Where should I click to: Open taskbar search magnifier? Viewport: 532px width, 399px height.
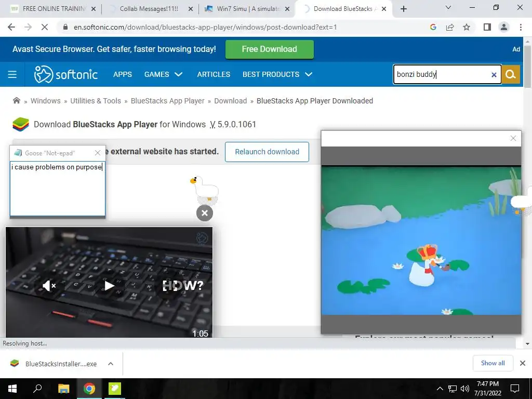[37, 389]
